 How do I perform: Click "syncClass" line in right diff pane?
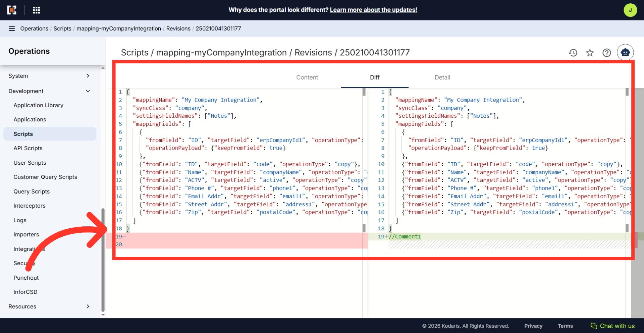tap(432, 108)
